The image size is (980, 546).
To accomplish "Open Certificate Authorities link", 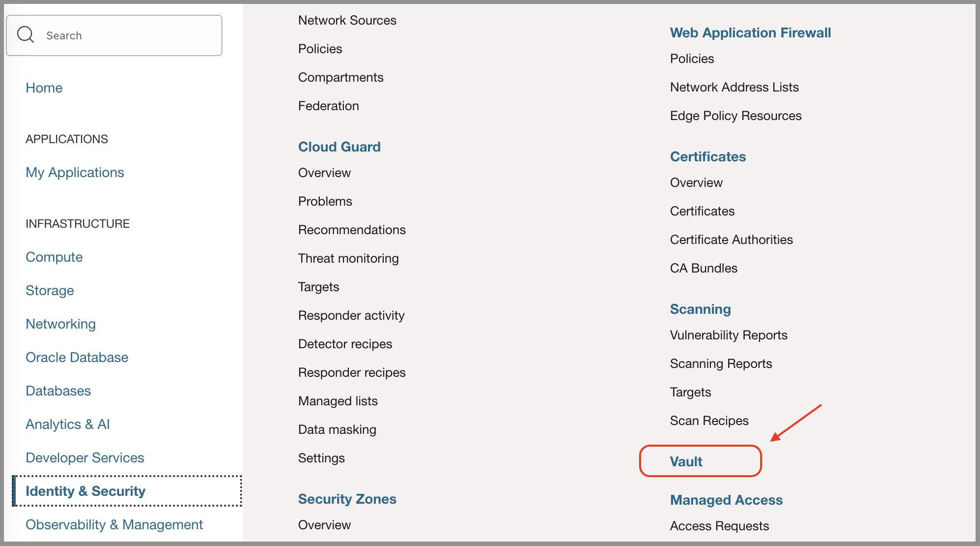I will click(x=731, y=240).
